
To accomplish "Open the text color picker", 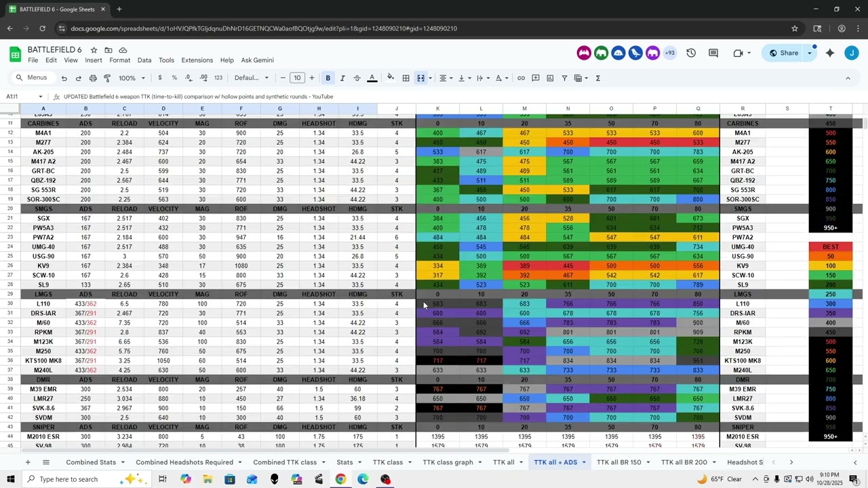I will (x=372, y=78).
